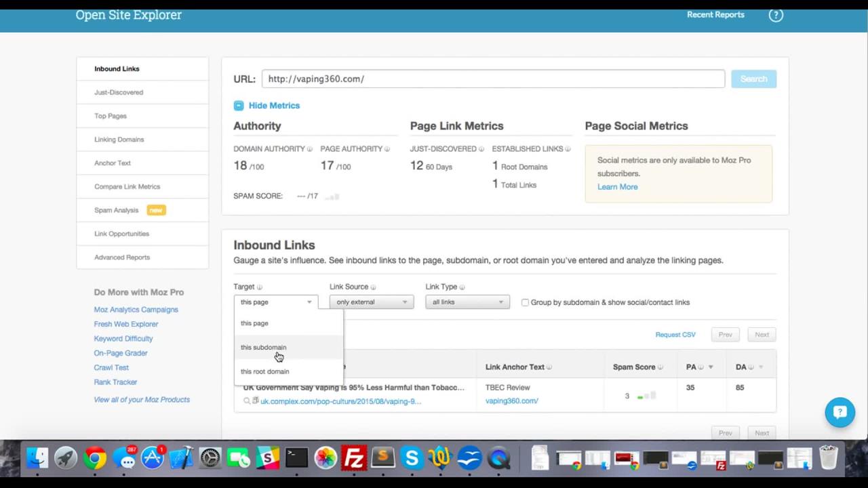Open On-Page Grader link

(121, 353)
